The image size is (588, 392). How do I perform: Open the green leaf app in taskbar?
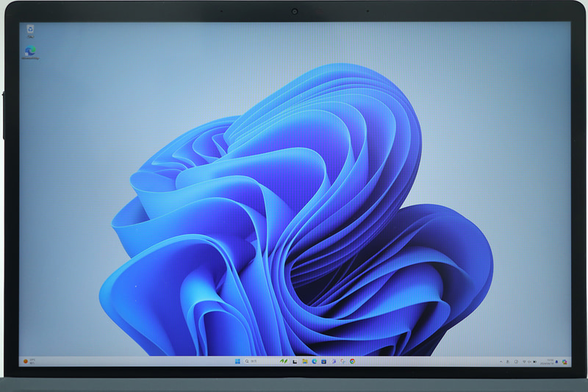pyautogui.click(x=284, y=361)
